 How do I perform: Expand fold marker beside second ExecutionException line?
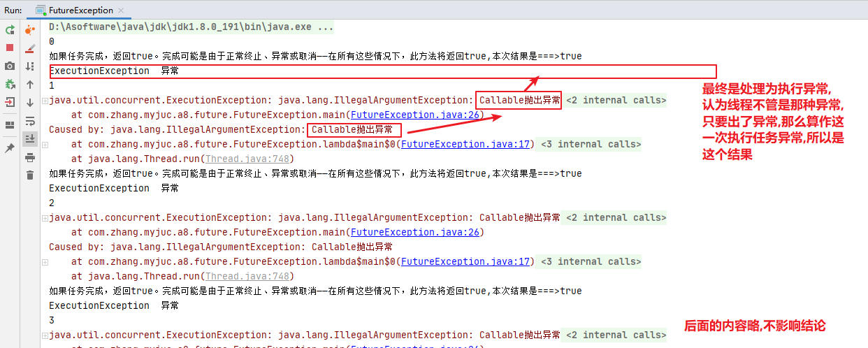click(45, 218)
